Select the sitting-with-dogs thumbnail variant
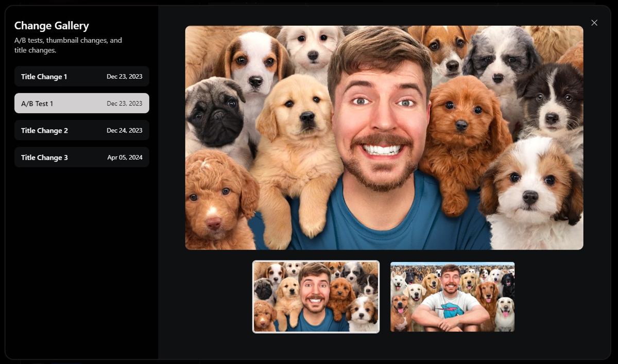The height and width of the screenshot is (364, 618). tap(452, 297)
